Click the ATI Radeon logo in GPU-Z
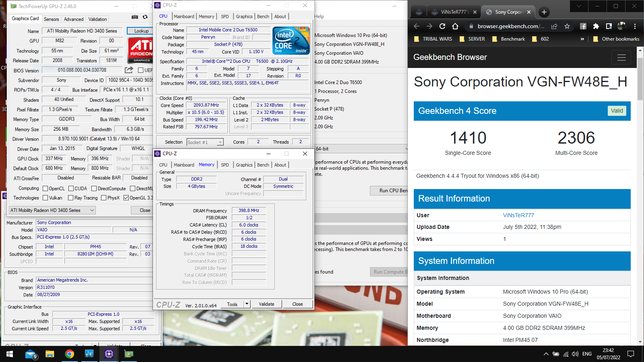Viewport: 644px width, 362px height. click(x=140, y=50)
